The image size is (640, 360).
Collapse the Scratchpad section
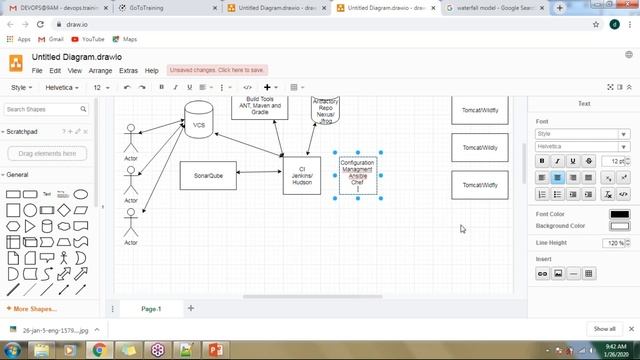pyautogui.click(x=21, y=131)
